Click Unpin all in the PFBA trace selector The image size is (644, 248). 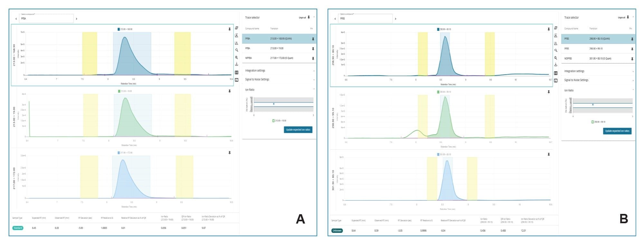click(x=302, y=18)
